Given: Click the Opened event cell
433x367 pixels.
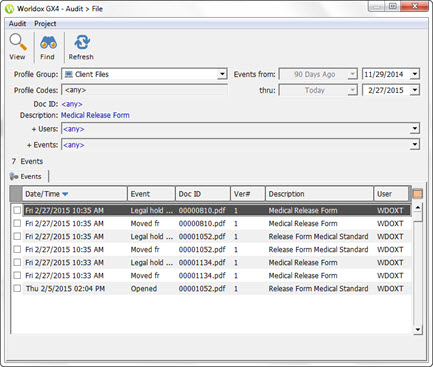Looking at the screenshot, I should click(144, 288).
